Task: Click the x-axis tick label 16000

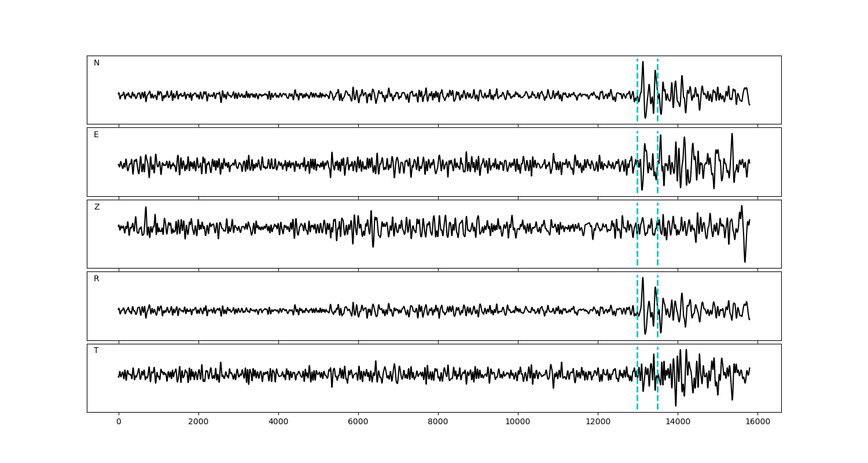Action: pos(757,422)
